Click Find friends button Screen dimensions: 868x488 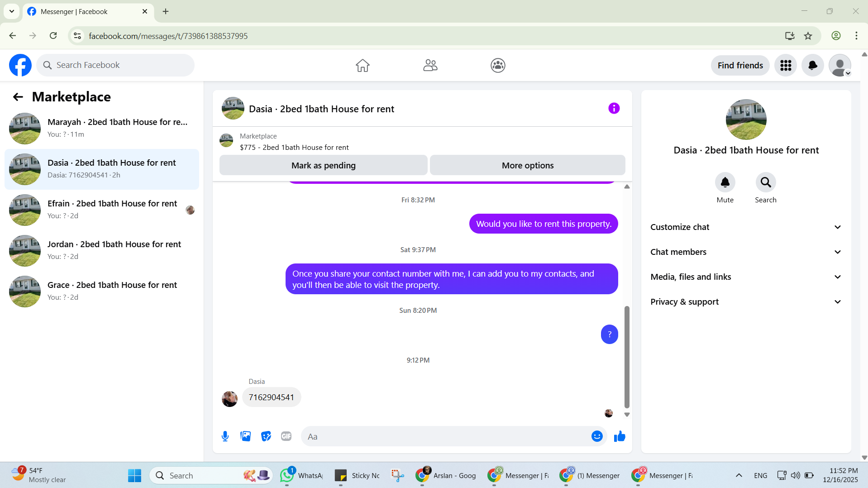pos(740,65)
